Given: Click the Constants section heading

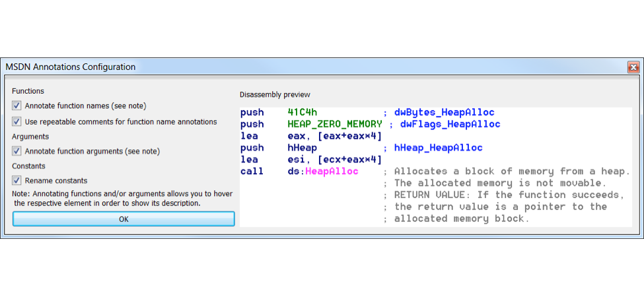Looking at the screenshot, I should (x=28, y=166).
